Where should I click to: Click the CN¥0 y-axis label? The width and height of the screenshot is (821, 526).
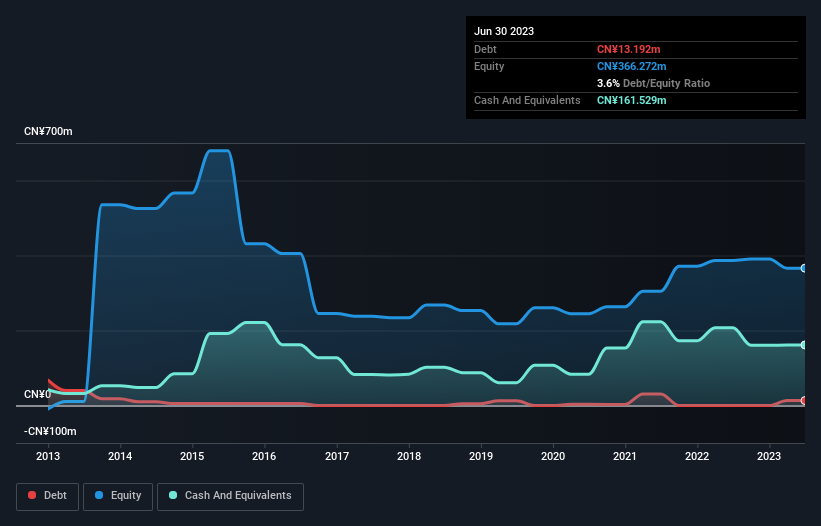(x=38, y=394)
